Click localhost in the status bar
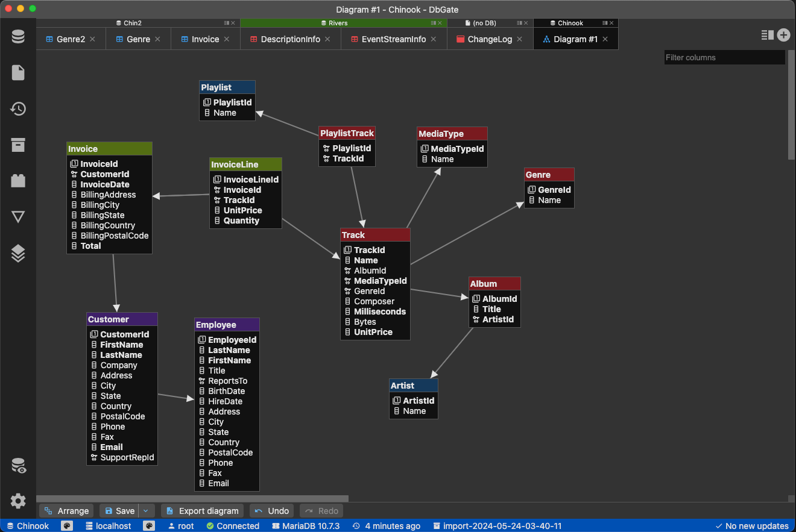 [108, 526]
